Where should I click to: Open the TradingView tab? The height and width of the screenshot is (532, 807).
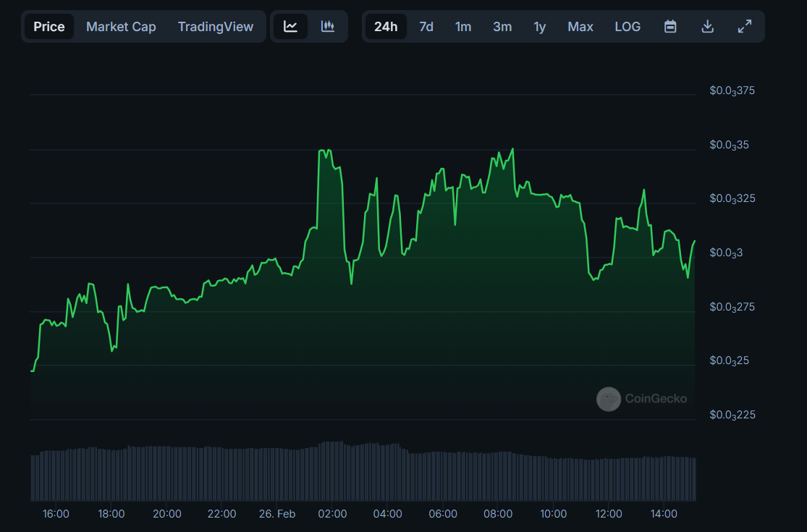pos(216,27)
